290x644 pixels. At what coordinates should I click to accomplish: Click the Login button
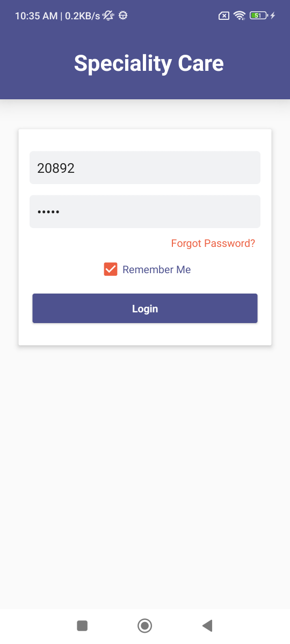pos(145,309)
